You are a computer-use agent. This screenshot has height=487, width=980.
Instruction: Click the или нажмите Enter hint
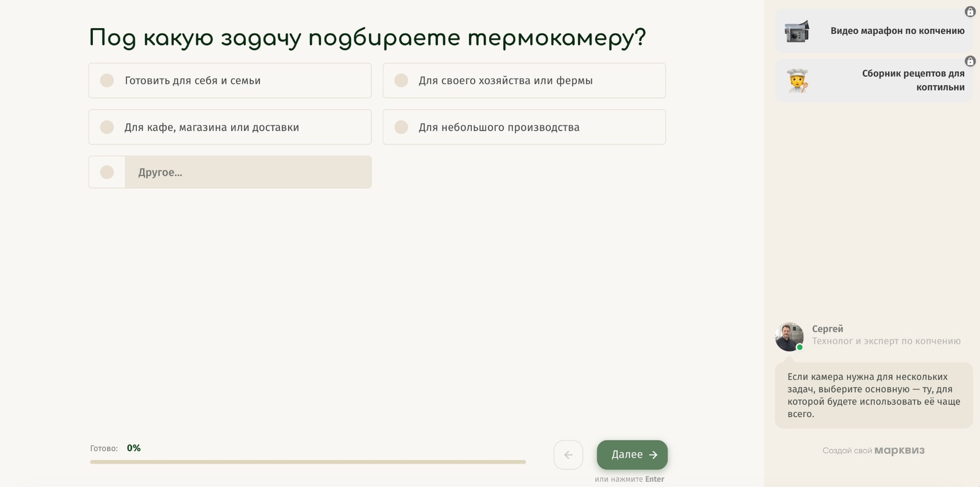[x=629, y=479]
